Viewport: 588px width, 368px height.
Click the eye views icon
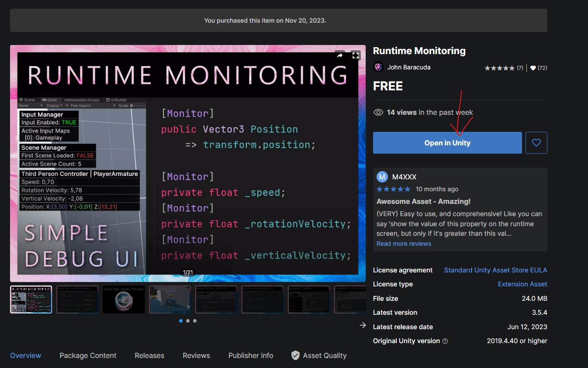(378, 113)
